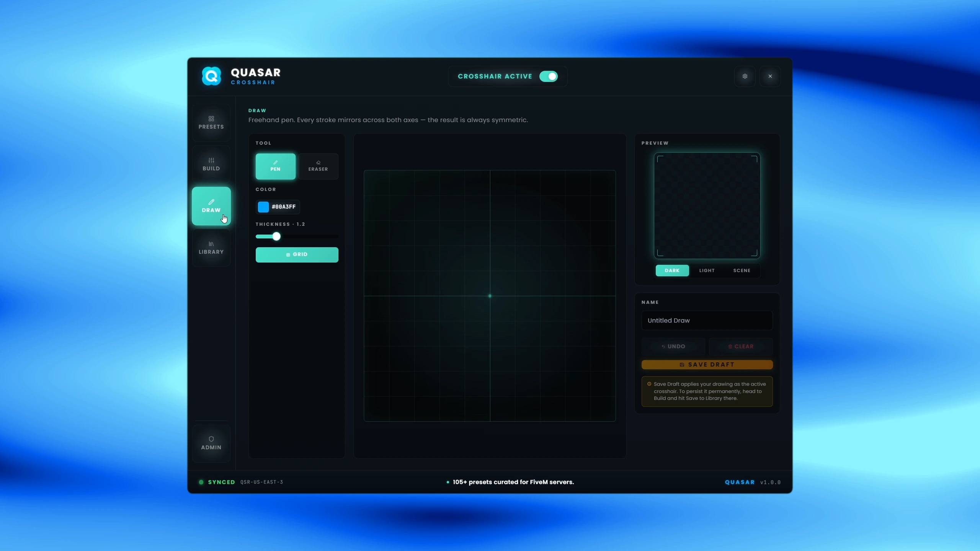980x551 pixels.
Task: Click the v1.0.0 version label
Action: (x=770, y=482)
